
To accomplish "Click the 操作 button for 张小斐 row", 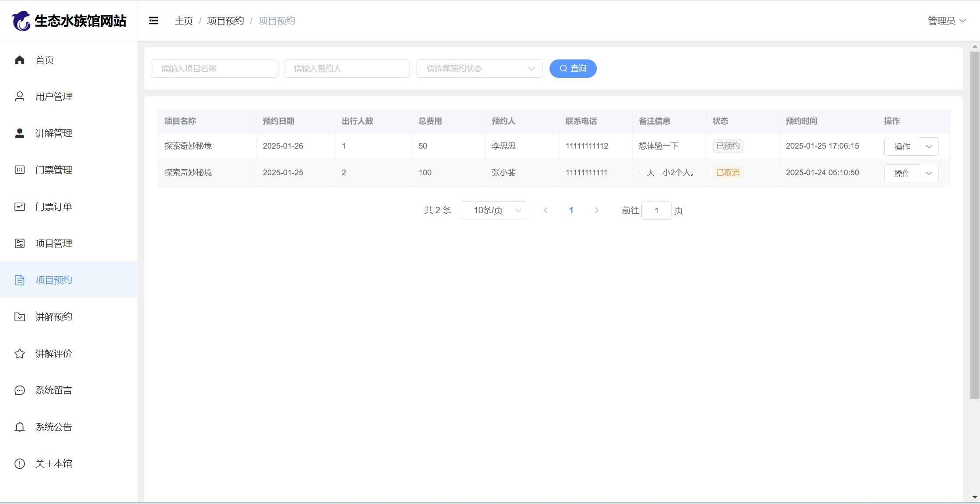I will (x=902, y=173).
